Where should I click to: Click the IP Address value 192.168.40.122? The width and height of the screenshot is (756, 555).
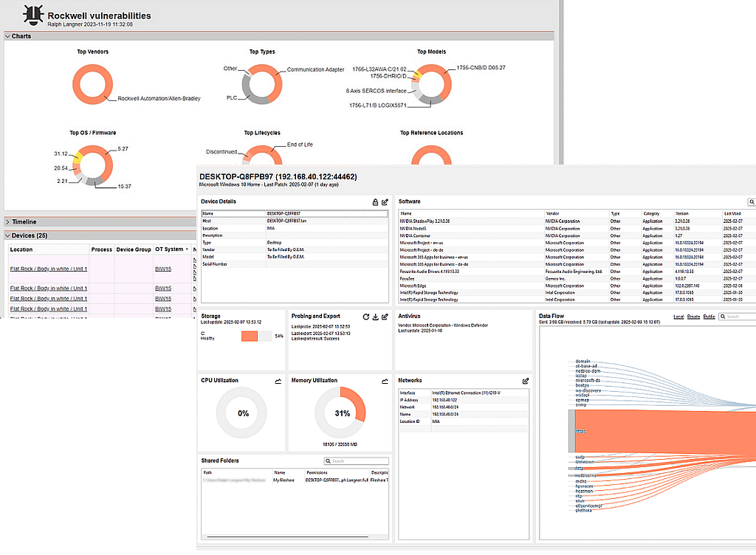[x=445, y=400]
